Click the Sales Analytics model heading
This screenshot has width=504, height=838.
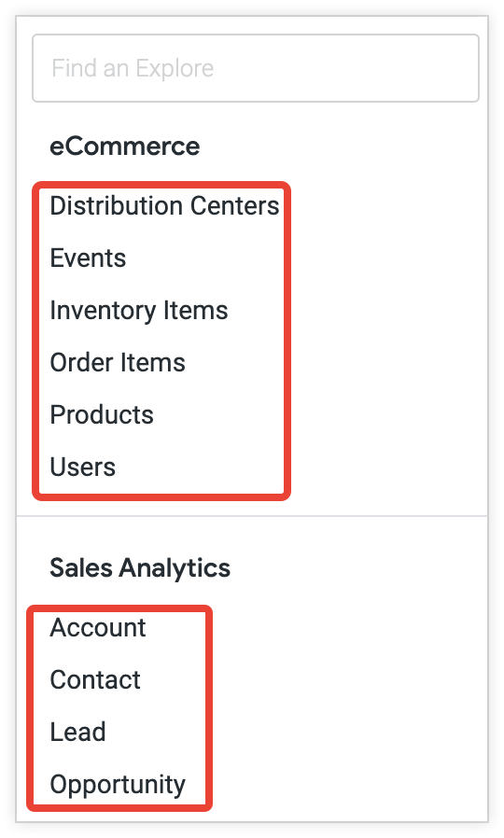[140, 567]
